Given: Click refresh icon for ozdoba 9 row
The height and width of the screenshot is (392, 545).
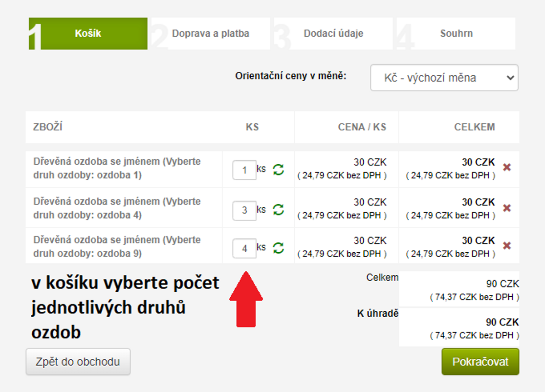Looking at the screenshot, I should (x=278, y=248).
